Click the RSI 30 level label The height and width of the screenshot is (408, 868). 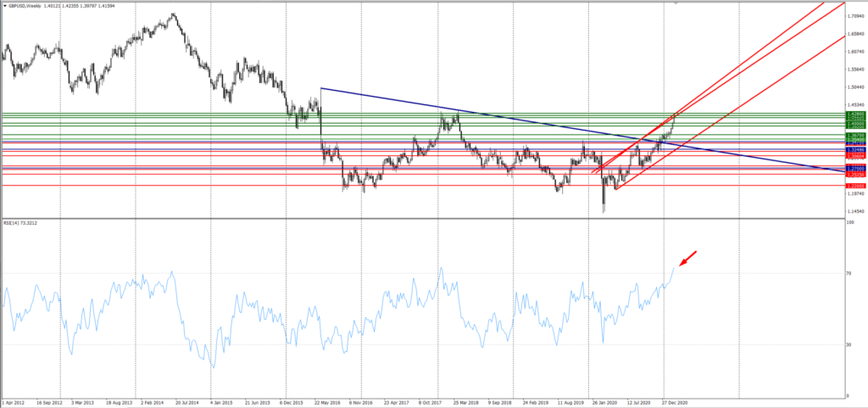[848, 344]
